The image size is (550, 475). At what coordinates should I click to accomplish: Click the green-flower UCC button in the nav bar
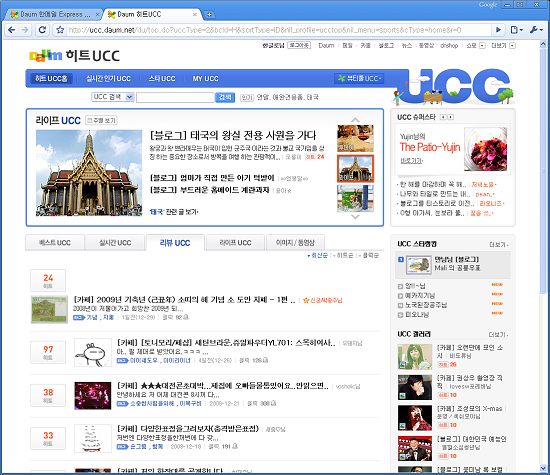click(359, 78)
